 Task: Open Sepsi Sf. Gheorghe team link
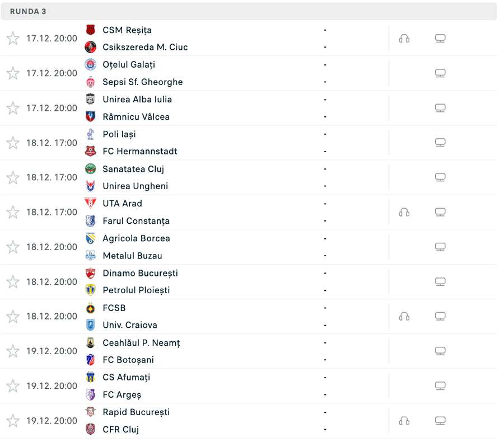[143, 82]
